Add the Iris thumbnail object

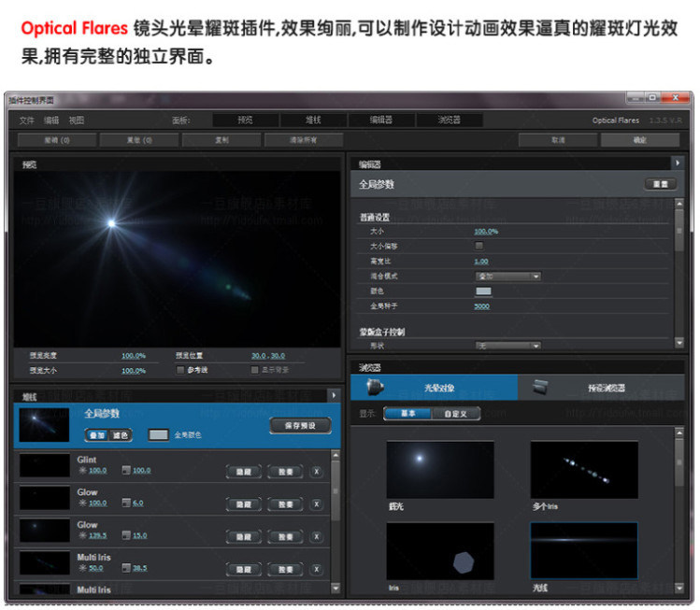tap(440, 551)
